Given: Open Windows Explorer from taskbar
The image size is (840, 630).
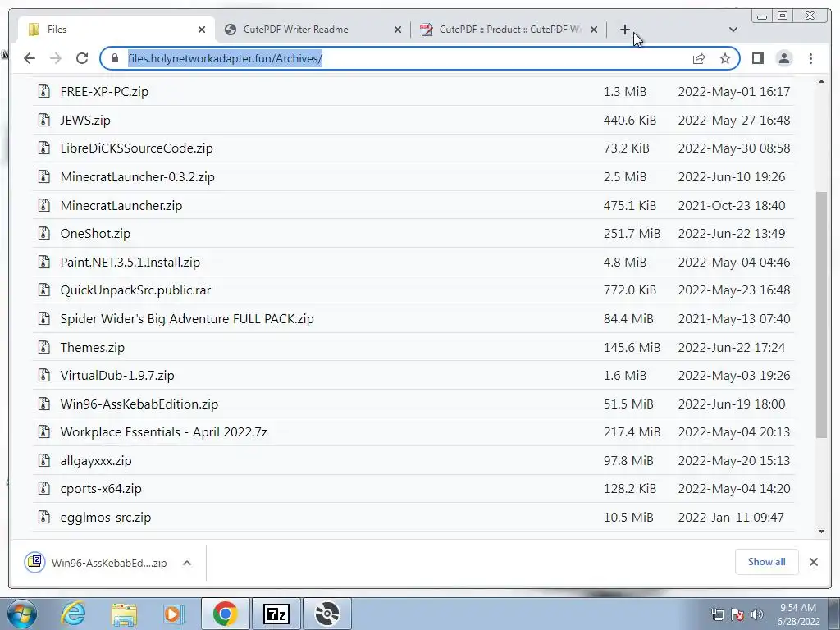Looking at the screenshot, I should point(124,614).
